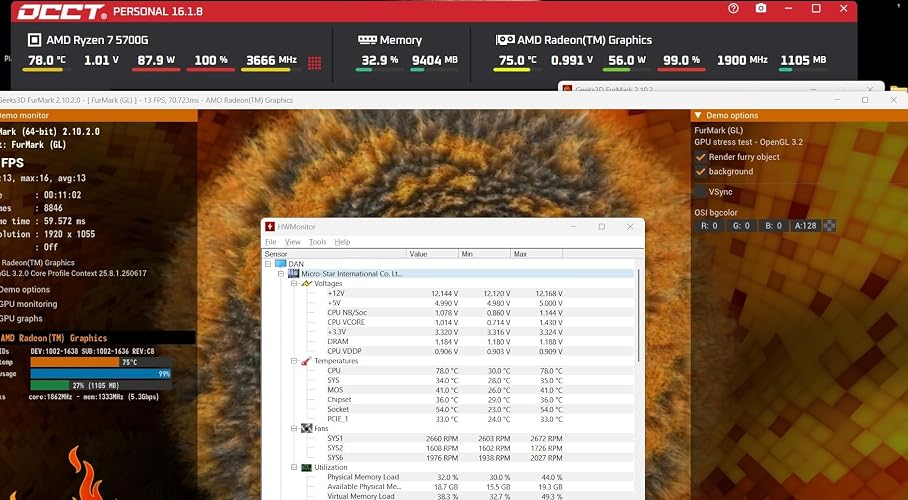Viewport: 908px width, 500px height.
Task: Click the B: 0 bgcolor field
Action: pos(774,226)
